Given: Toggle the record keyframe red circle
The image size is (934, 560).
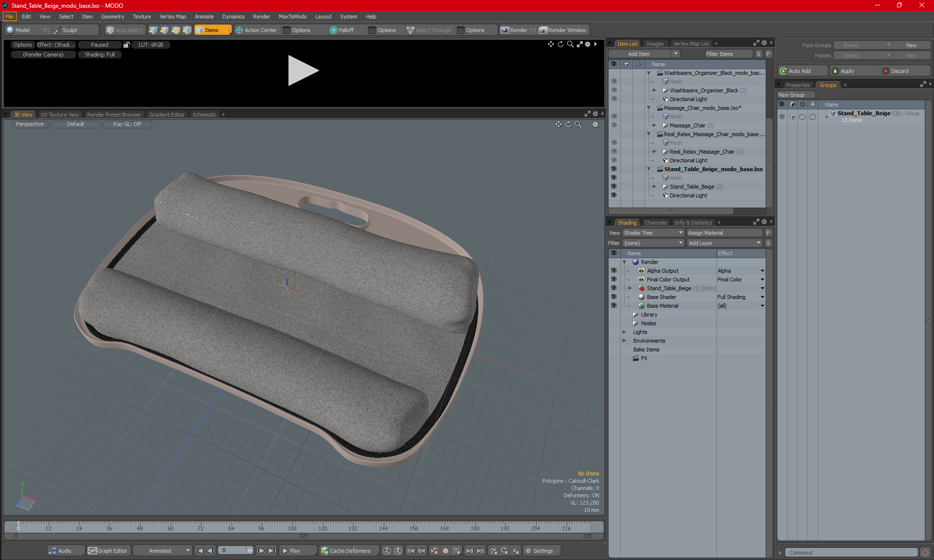Looking at the screenshot, I should (x=445, y=551).
